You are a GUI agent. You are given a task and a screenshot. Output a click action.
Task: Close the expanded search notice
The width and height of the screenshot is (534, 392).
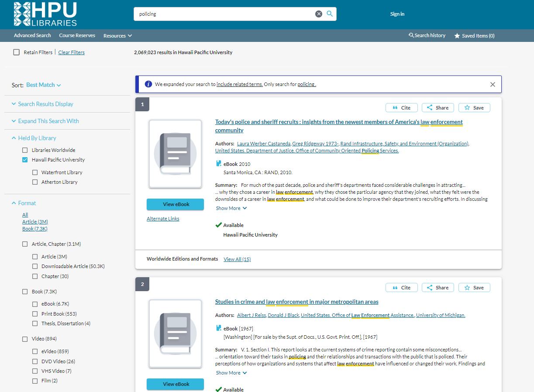493,84
